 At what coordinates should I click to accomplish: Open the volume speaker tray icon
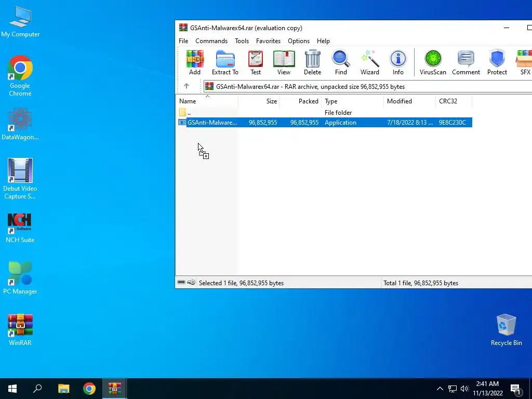click(464, 389)
